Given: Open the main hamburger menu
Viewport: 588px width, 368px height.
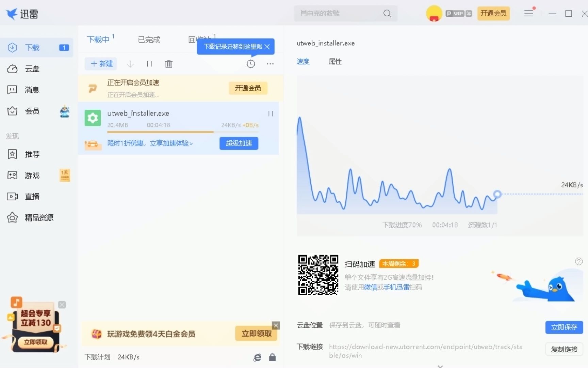Looking at the screenshot, I should 528,14.
